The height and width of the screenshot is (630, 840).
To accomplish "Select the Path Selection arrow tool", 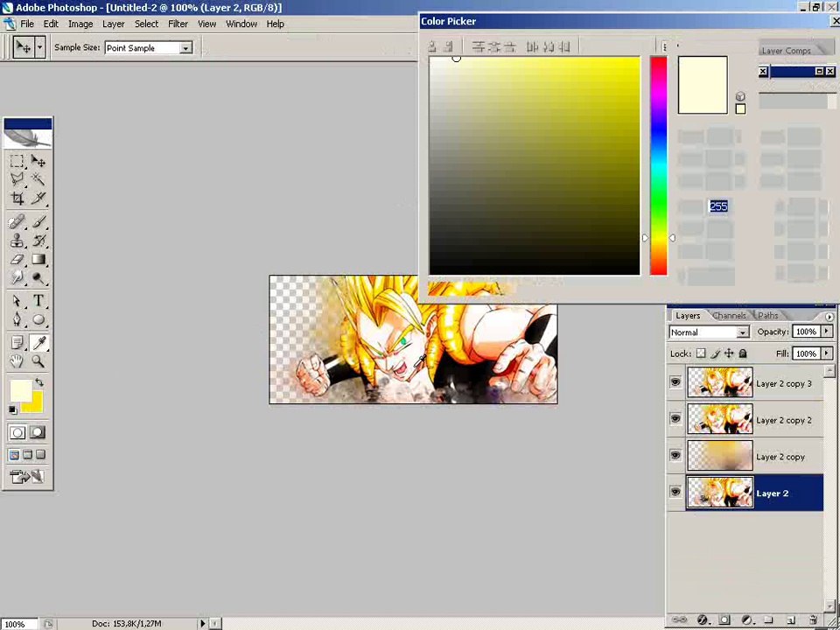I will [x=17, y=300].
